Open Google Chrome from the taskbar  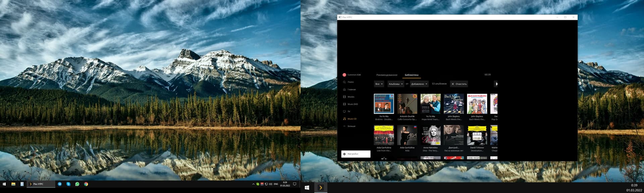pos(86,184)
